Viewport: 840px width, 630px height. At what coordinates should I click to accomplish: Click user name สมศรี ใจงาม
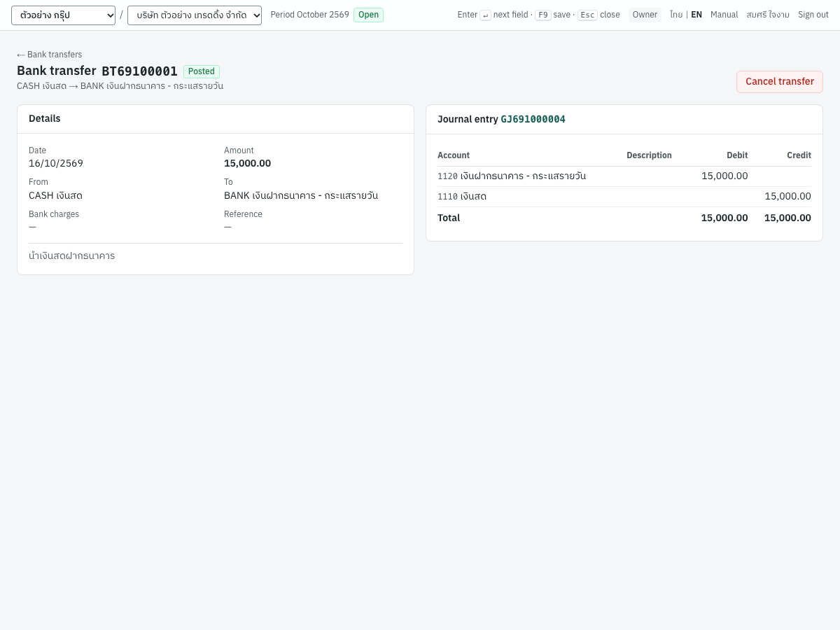click(x=768, y=15)
